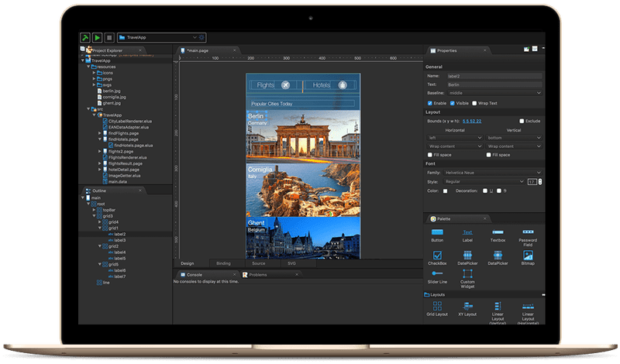Select label2 in Outline tree
Image resolution: width=620 pixels, height=364 pixels.
tap(117, 235)
